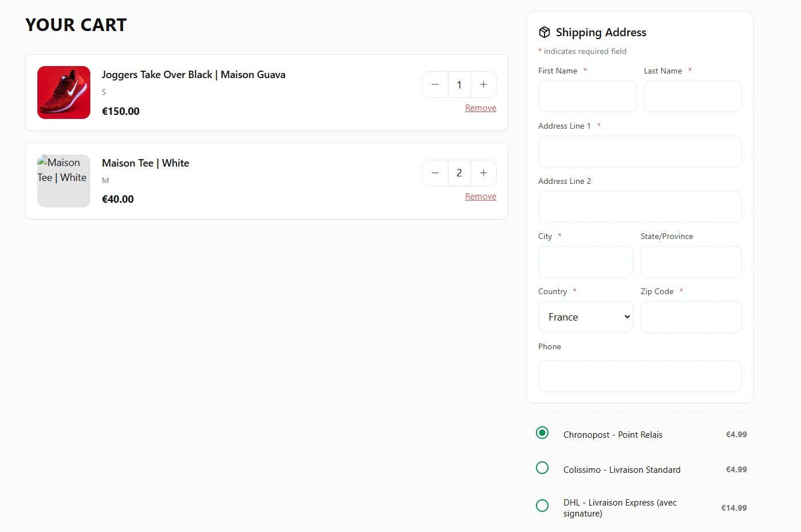Click into the Phone input field

[639, 376]
